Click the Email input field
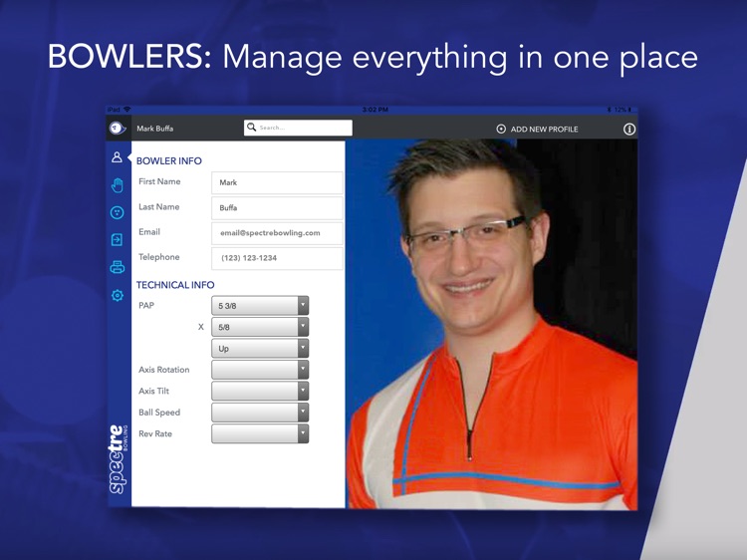Viewport: 747px width, 560px height. [x=277, y=233]
